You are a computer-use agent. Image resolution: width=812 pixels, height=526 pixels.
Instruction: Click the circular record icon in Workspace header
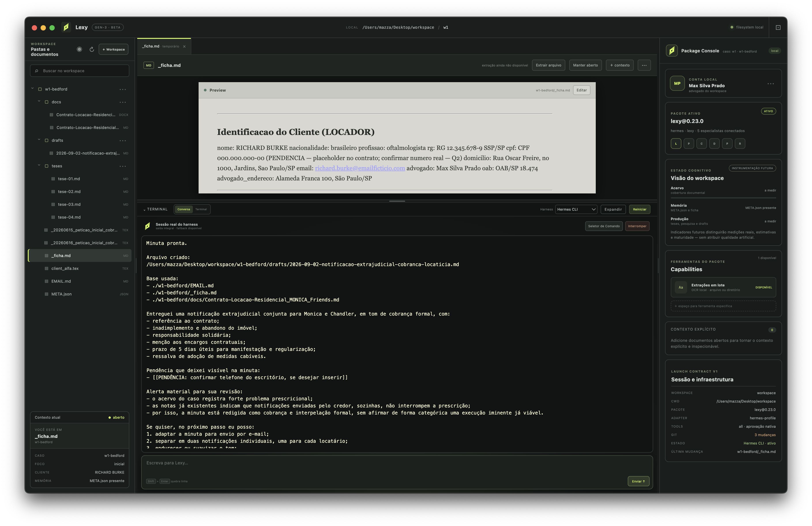(79, 49)
